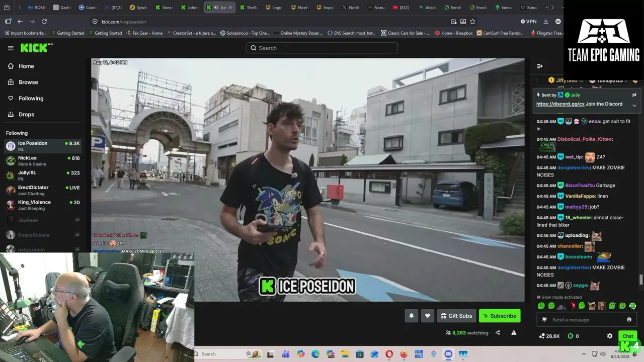Open Discord from the taskbar
Viewport: 644px width, 362px height.
(448, 354)
